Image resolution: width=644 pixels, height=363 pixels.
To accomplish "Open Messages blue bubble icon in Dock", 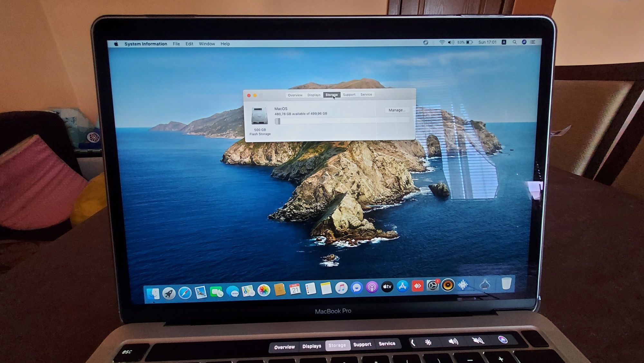I will pos(232,292).
